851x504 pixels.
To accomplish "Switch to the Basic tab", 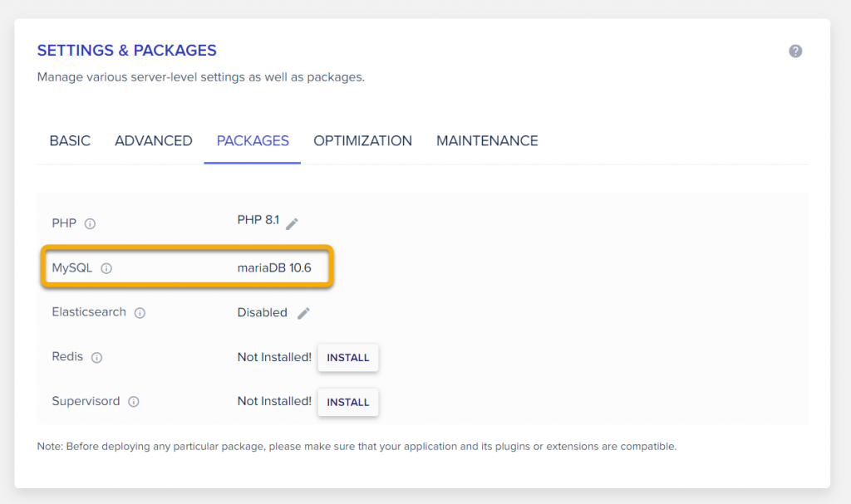I will click(70, 141).
